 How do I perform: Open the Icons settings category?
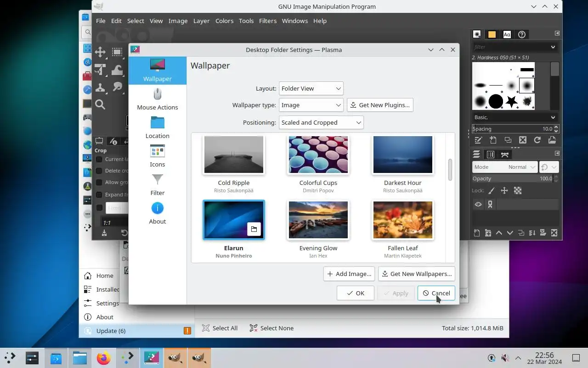point(158,156)
